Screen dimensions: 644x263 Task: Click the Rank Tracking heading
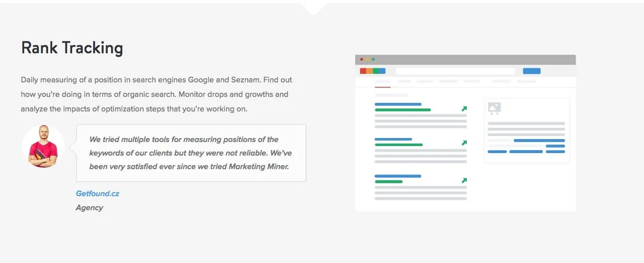pos(72,48)
